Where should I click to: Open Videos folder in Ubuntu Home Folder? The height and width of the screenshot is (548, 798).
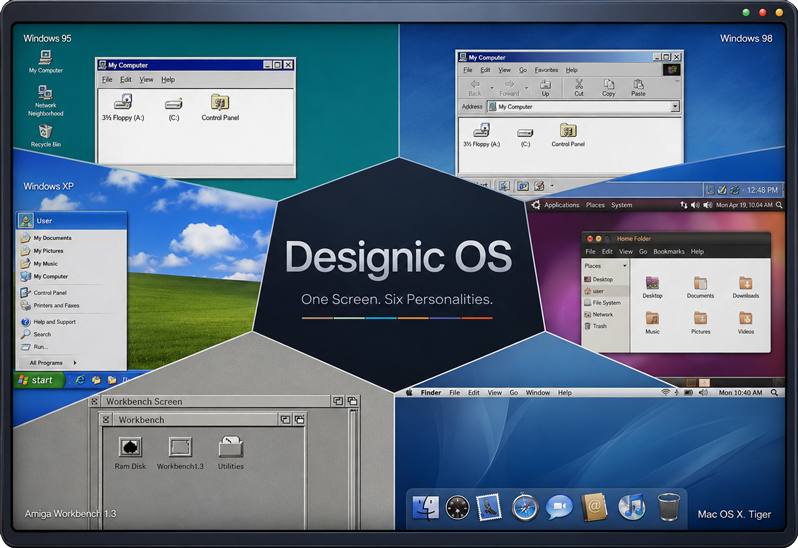click(x=746, y=323)
